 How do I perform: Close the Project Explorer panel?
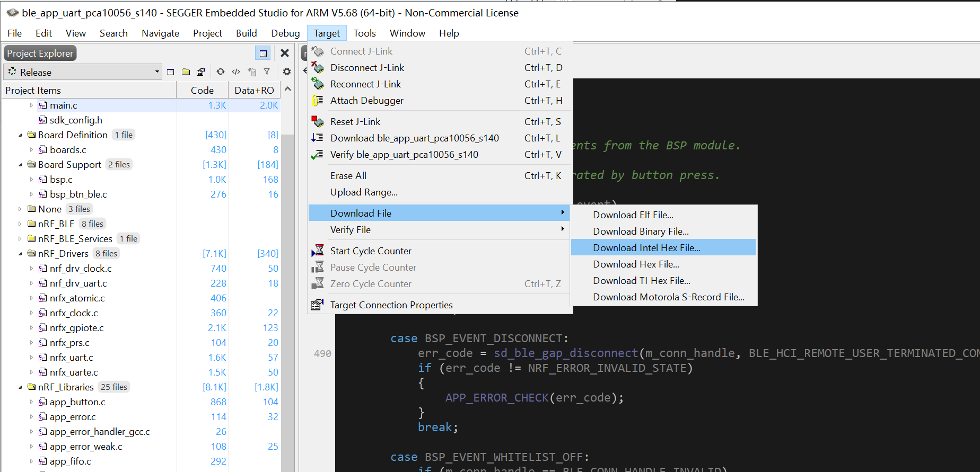click(x=285, y=53)
